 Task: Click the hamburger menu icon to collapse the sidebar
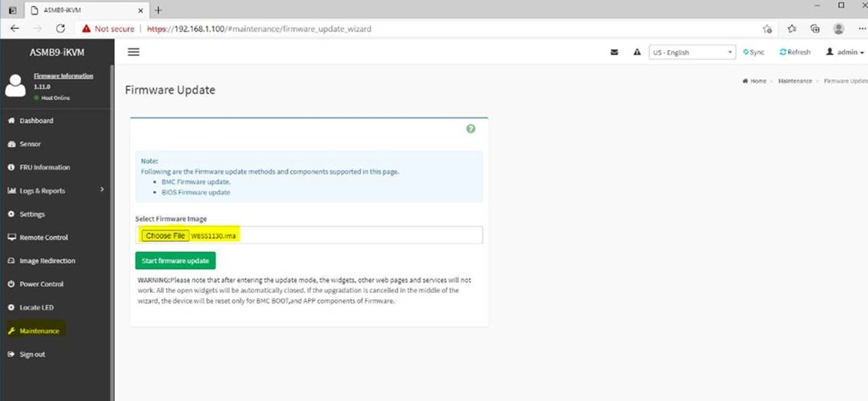pyautogui.click(x=133, y=52)
